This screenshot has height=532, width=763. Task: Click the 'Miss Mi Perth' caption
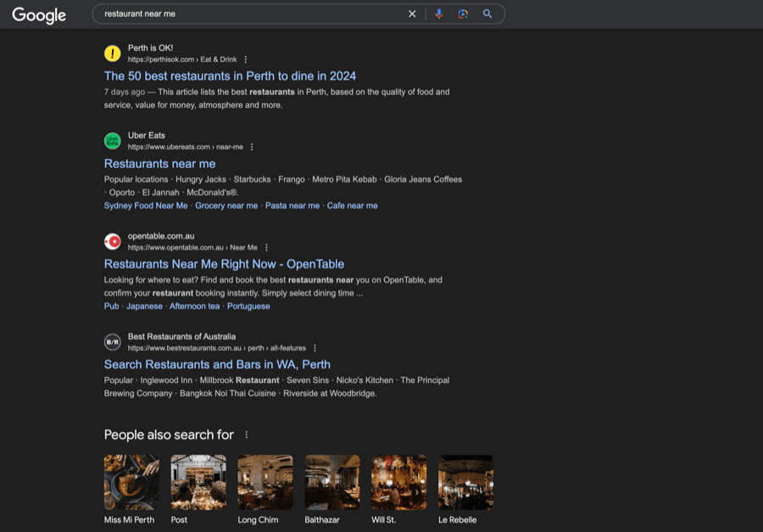[129, 520]
